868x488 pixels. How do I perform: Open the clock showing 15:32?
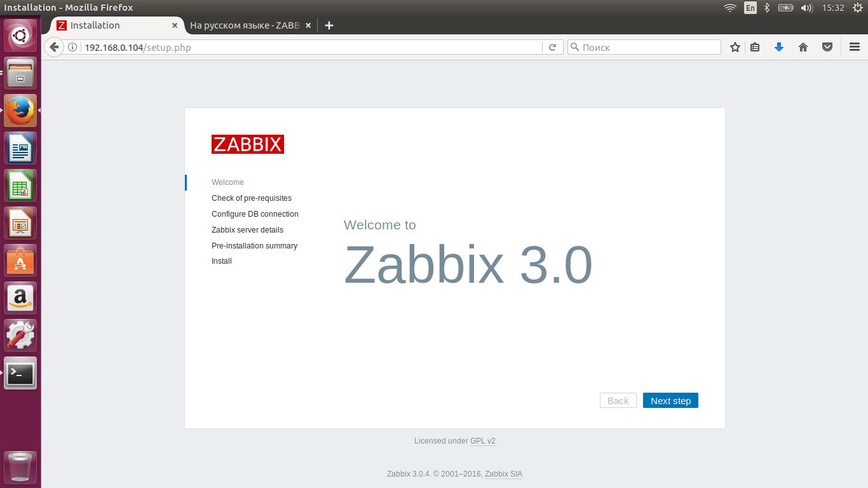832,8
